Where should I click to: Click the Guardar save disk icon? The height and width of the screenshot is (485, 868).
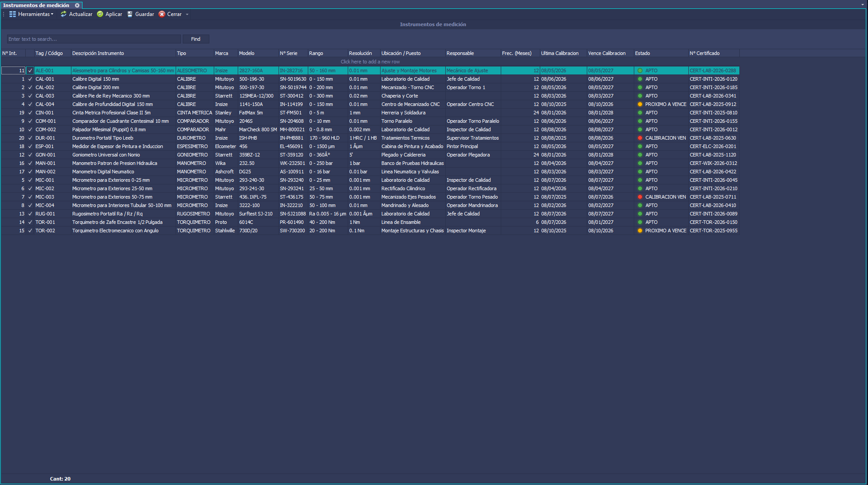click(130, 14)
